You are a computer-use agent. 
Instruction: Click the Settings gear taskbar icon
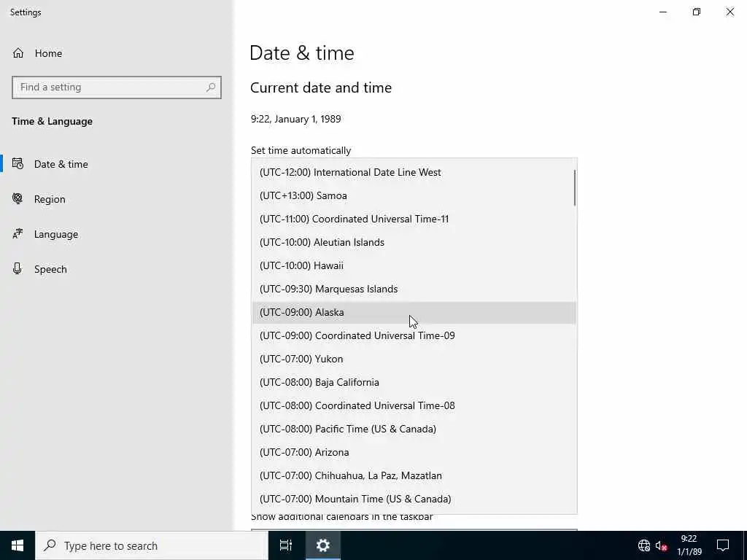pos(323,545)
